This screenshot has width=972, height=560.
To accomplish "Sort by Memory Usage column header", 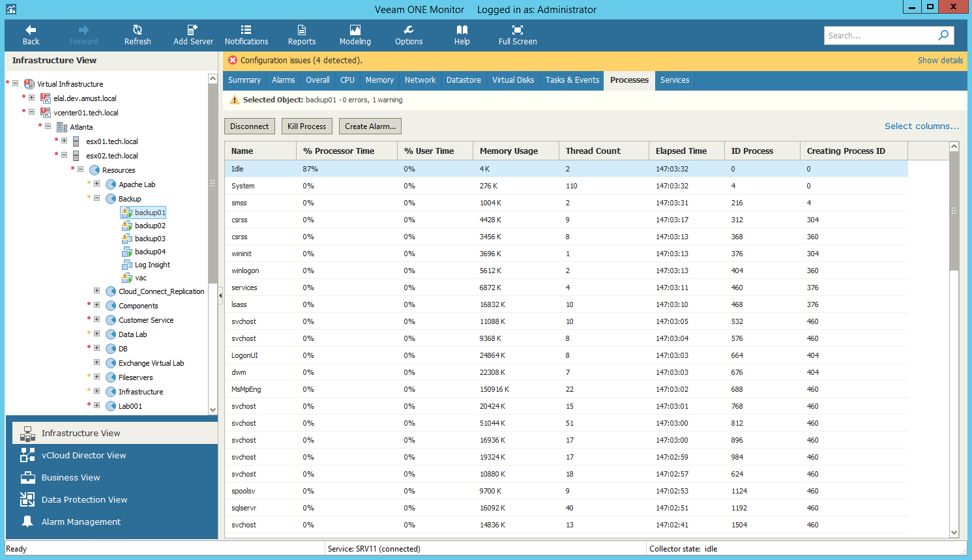I will click(x=516, y=151).
